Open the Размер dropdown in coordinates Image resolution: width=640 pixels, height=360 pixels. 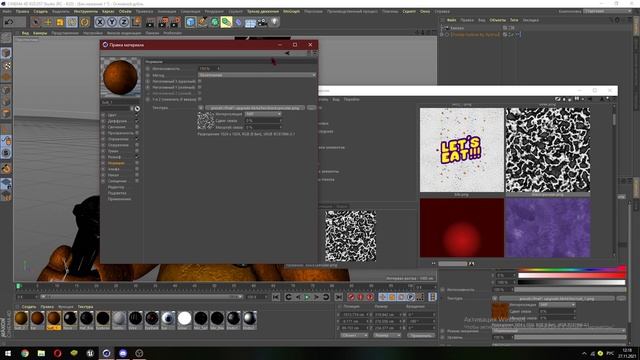387,336
